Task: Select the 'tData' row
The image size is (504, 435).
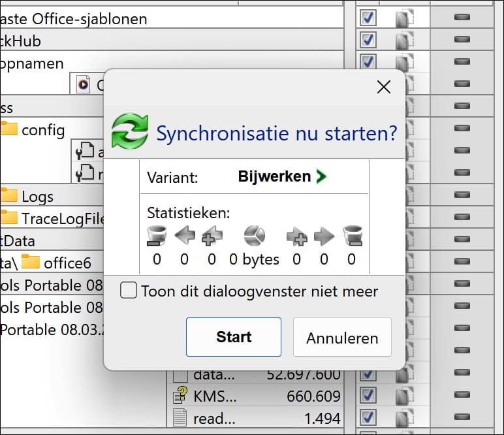Action: click(52, 240)
